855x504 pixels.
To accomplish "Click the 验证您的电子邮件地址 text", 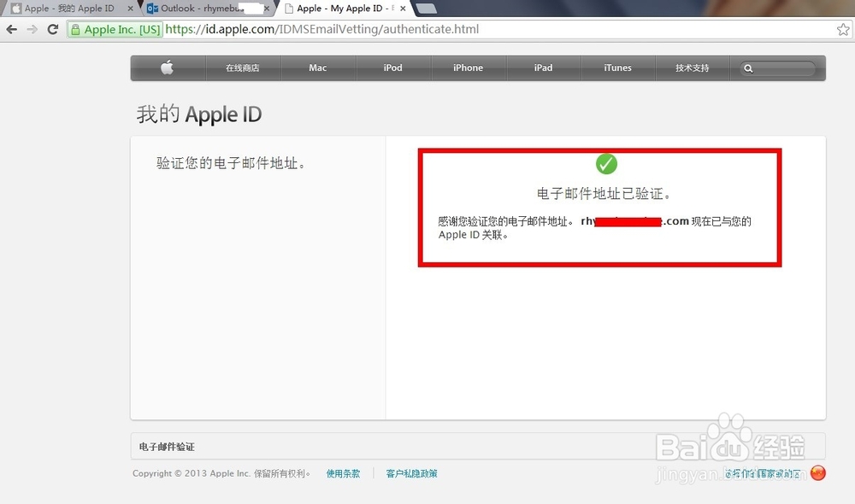I will point(231,163).
